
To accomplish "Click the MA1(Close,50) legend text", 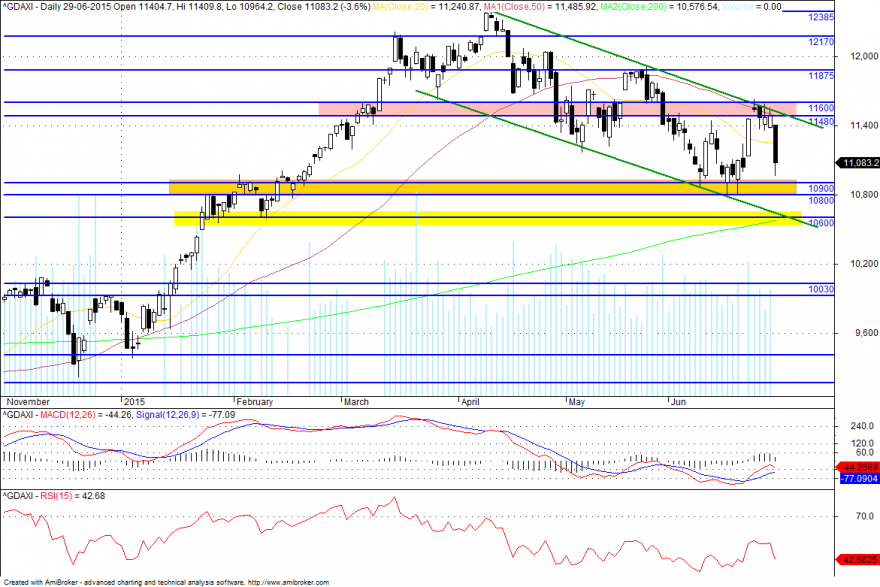I will (511, 7).
